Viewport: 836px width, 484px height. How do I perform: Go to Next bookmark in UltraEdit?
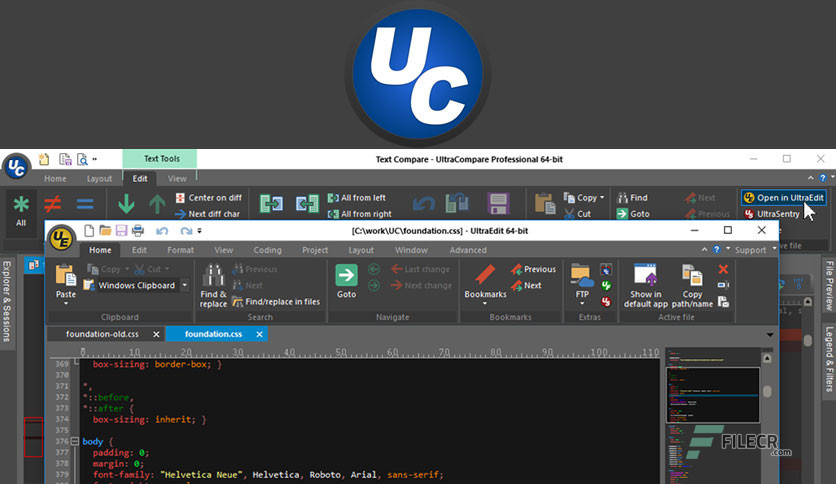coord(526,286)
